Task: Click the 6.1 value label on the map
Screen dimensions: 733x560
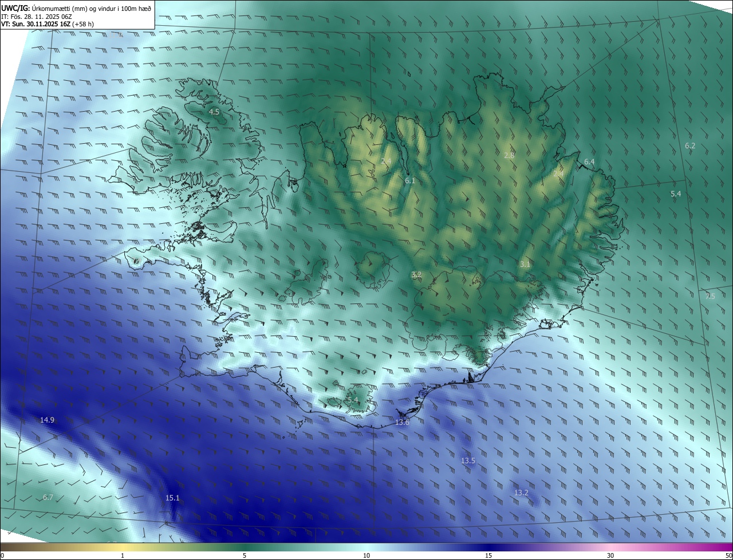Action: point(410,180)
